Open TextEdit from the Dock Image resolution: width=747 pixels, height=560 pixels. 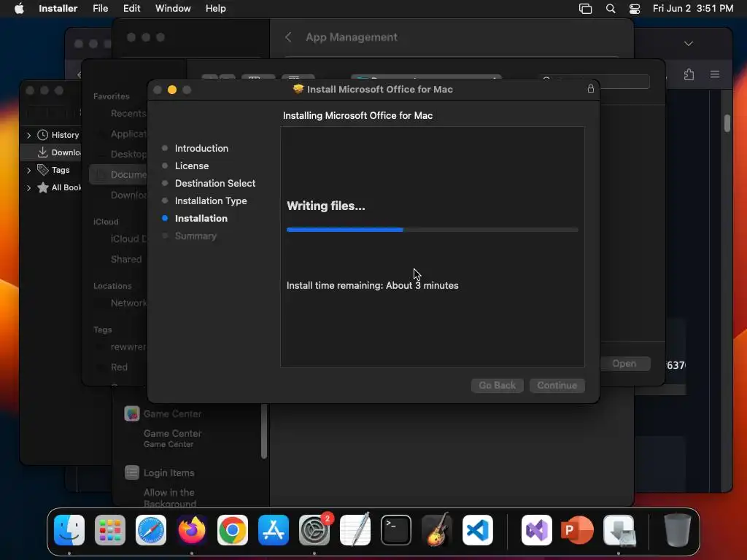click(355, 530)
